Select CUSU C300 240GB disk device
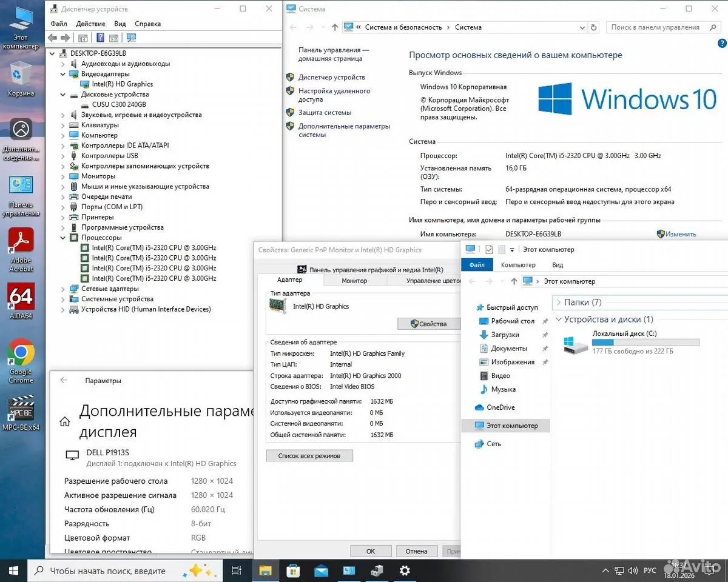728x582 pixels. [x=119, y=105]
